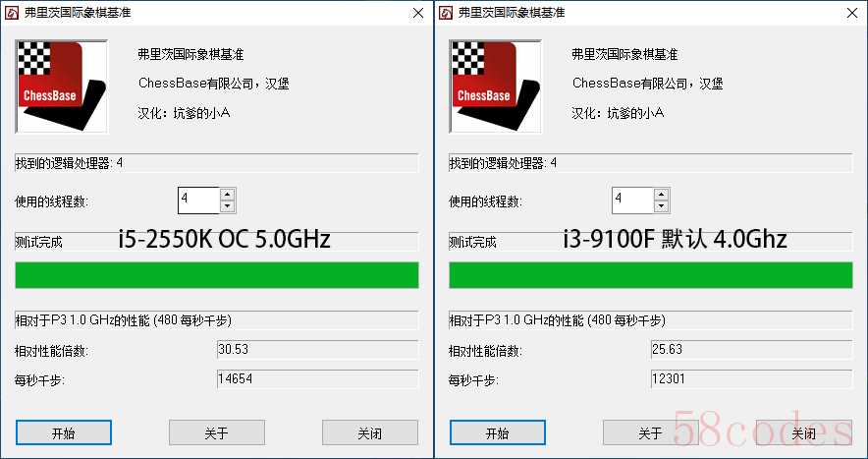Open the 关于 about dialog in left window
This screenshot has width=868, height=459.
pos(216,432)
